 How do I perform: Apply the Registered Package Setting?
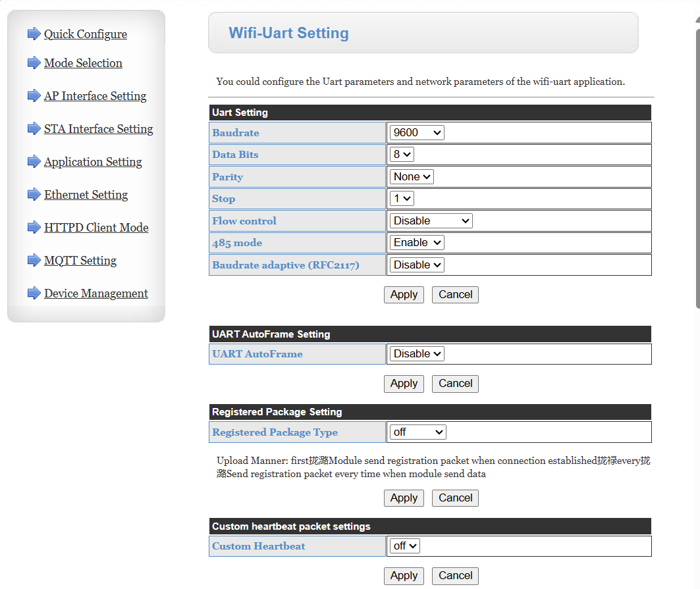coord(404,498)
